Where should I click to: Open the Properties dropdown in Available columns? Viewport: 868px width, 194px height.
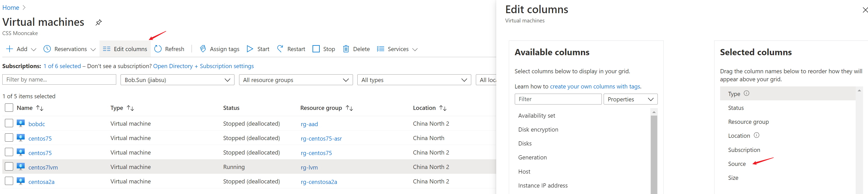pos(630,99)
